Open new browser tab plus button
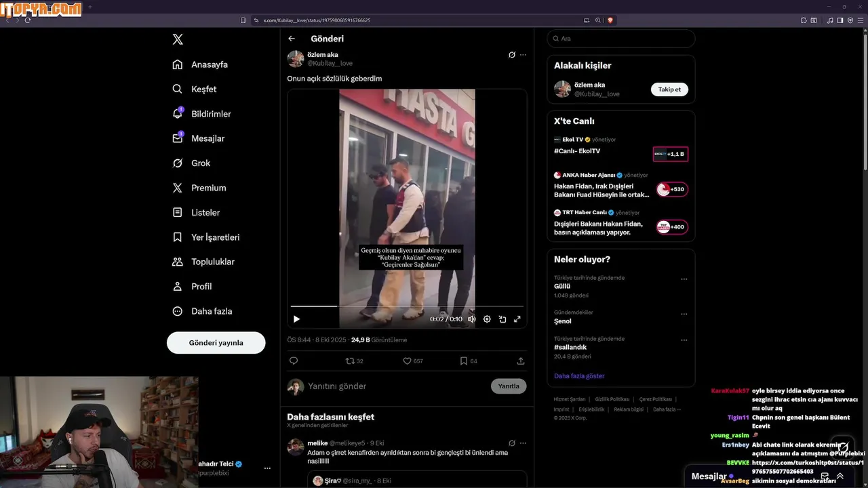The width and height of the screenshot is (868, 488). 90,7
